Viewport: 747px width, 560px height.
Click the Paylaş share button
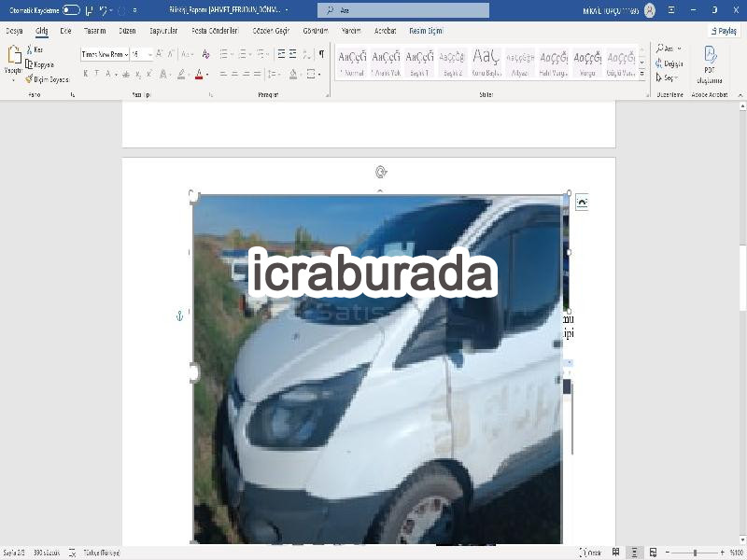(725, 31)
